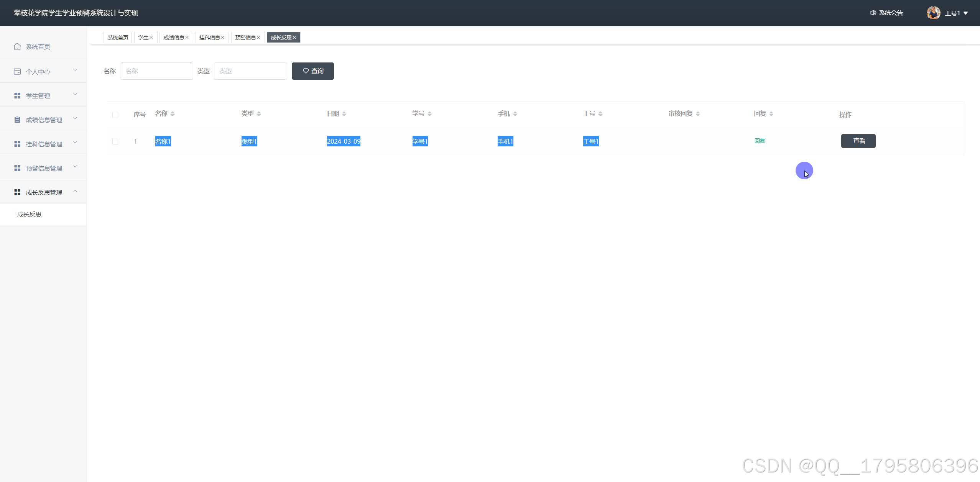This screenshot has height=482, width=980.
Task: Toggle the select-all checkbox in table header
Action: [x=115, y=115]
